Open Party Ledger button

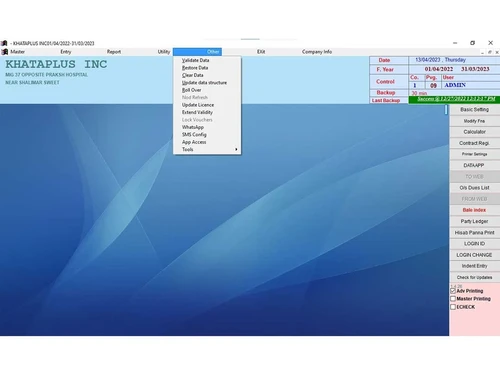pos(474,221)
